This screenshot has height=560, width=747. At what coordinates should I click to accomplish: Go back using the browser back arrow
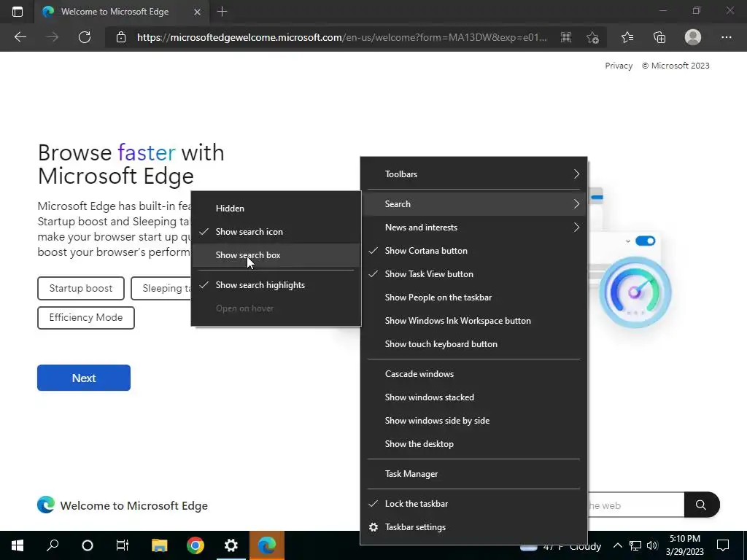[x=20, y=37]
